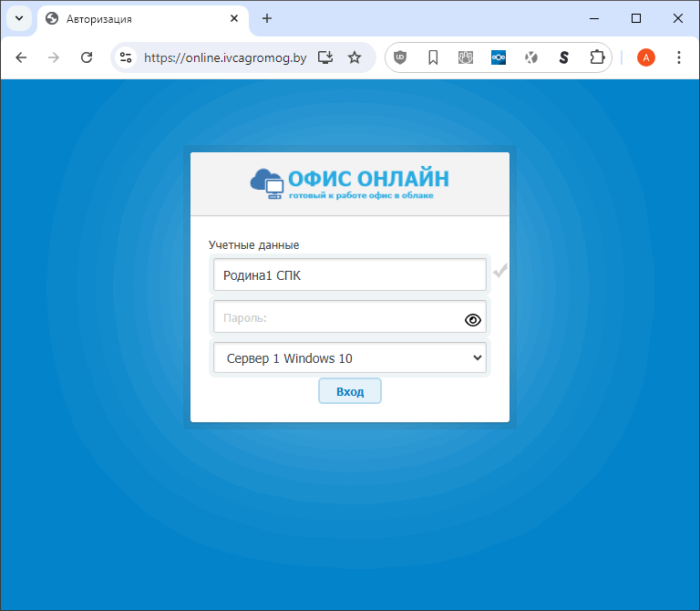Open a new tab with the plus button
This screenshot has height=611, width=700.
267,18
